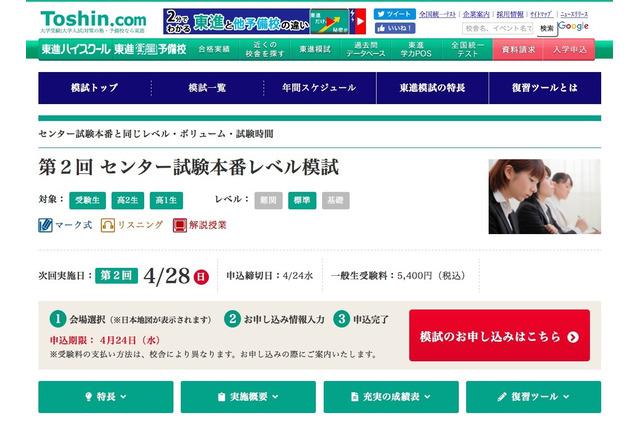Click the lightbulb icon on 特長 button

[x=88, y=397]
